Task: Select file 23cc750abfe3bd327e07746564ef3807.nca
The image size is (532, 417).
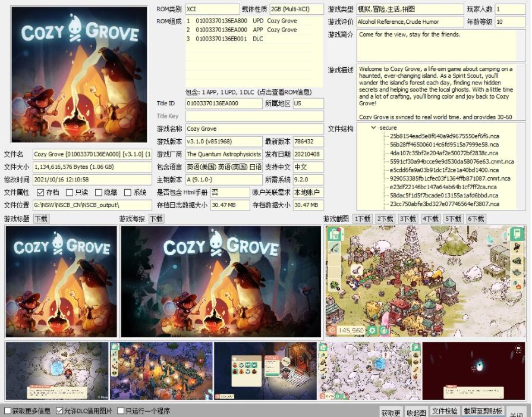Action: point(445,204)
